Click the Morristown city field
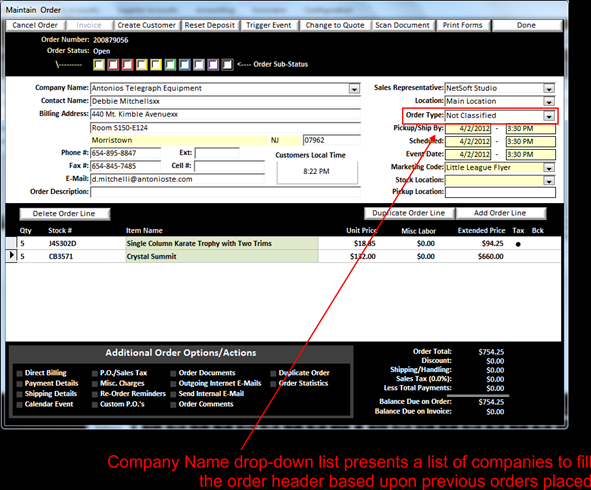Image resolution: width=591 pixels, height=490 pixels. click(x=179, y=140)
